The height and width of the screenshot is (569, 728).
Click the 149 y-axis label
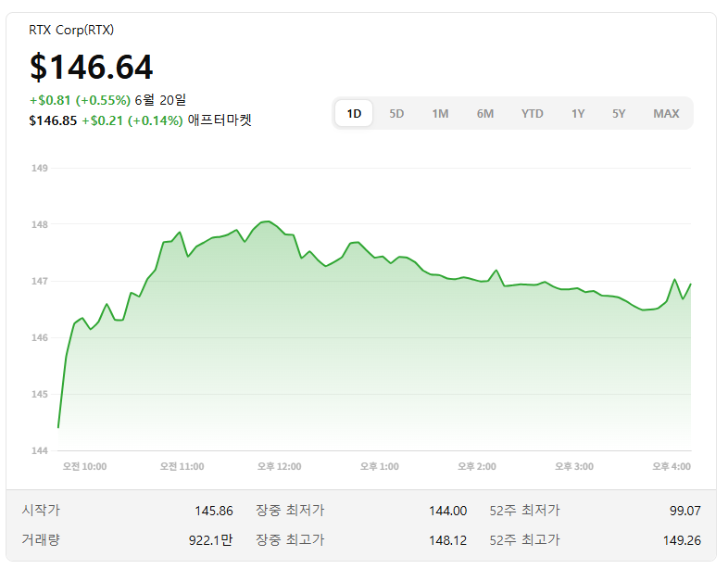click(40, 168)
